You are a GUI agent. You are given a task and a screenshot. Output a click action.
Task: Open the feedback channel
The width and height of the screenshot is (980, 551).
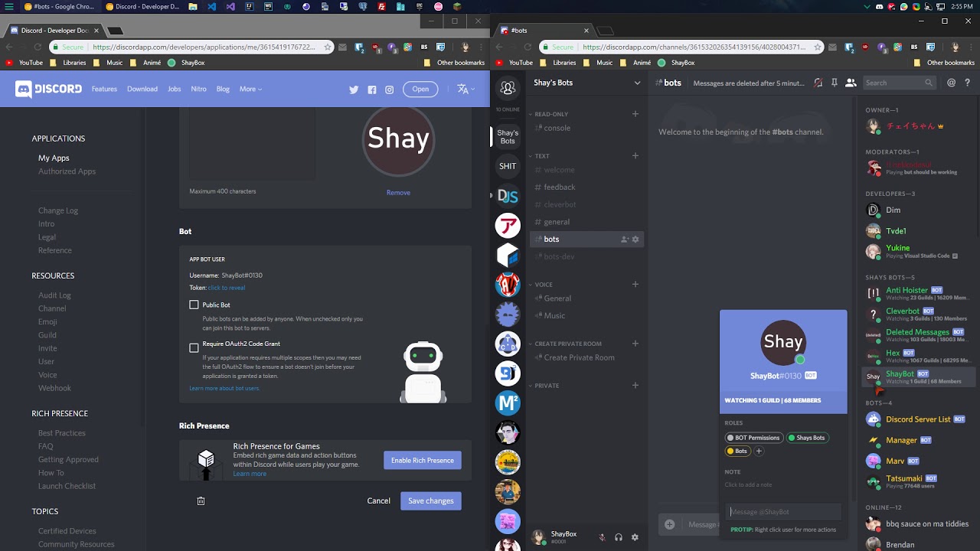pos(586,187)
